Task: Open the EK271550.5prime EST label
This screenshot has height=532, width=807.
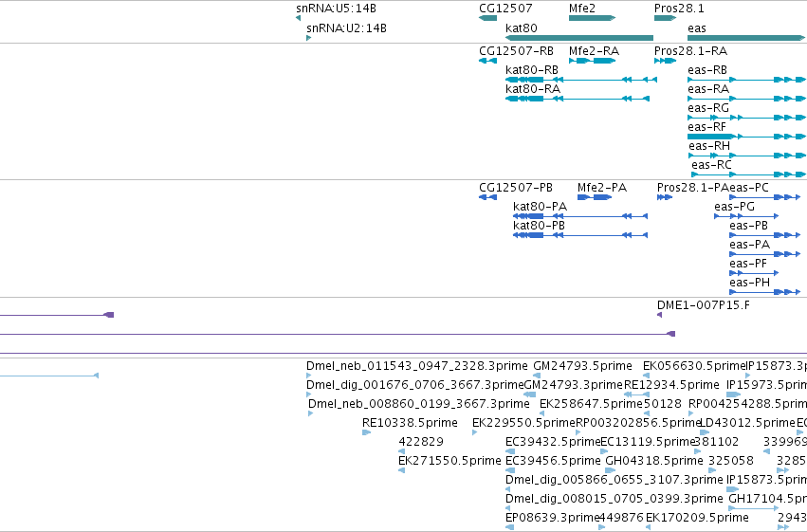Action: tap(449, 461)
